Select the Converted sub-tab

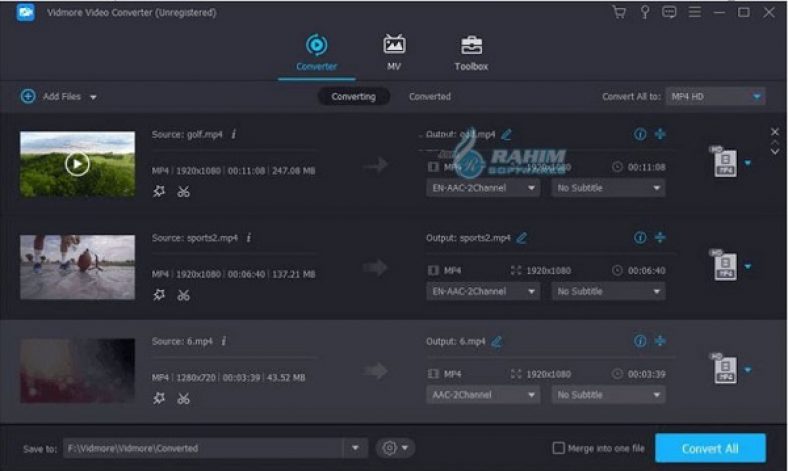(430, 97)
